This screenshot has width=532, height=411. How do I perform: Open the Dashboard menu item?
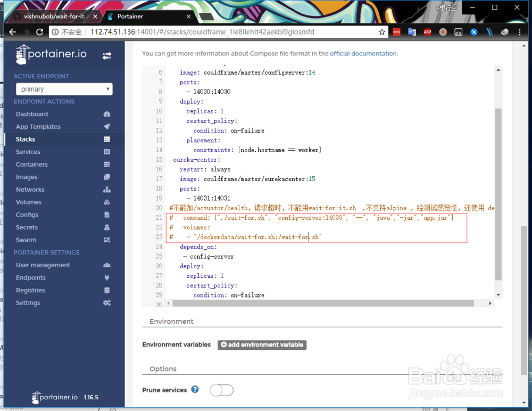pyautogui.click(x=32, y=114)
